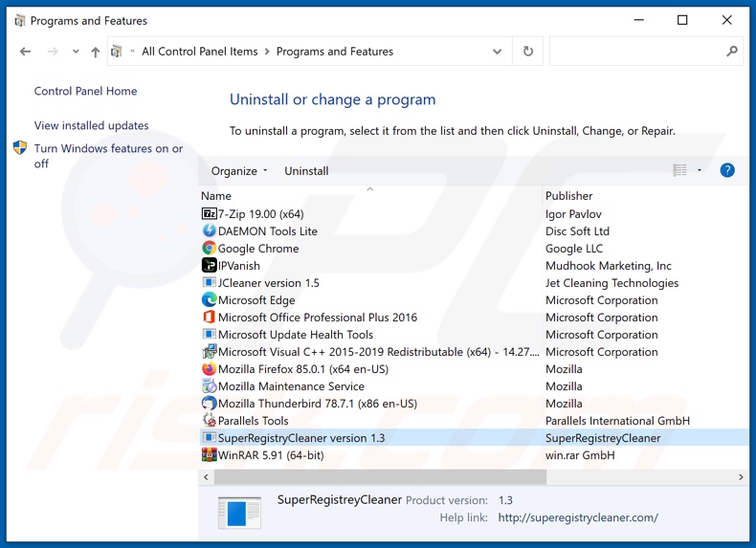This screenshot has height=548, width=756.
Task: Click the Microsoft Edge icon in list
Action: click(210, 299)
